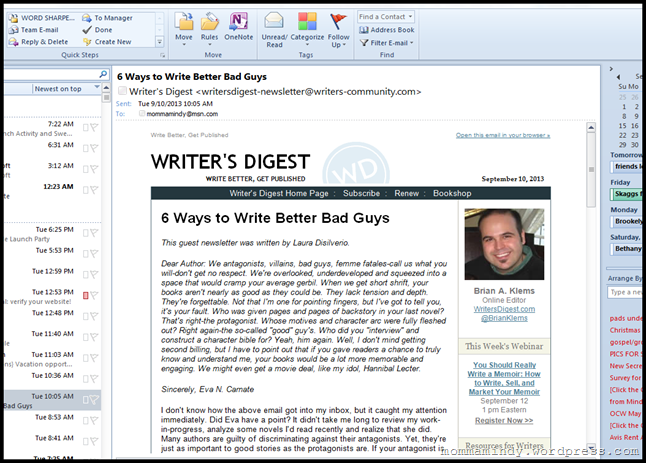This screenshot has width=646, height=463.
Task: Run Reply & Delete quick step
Action: click(x=39, y=42)
